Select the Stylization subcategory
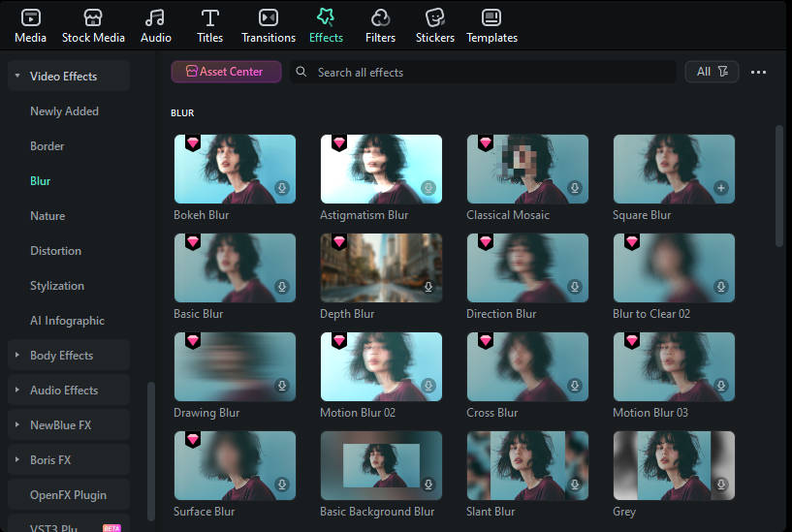The width and height of the screenshot is (792, 532). click(x=57, y=286)
